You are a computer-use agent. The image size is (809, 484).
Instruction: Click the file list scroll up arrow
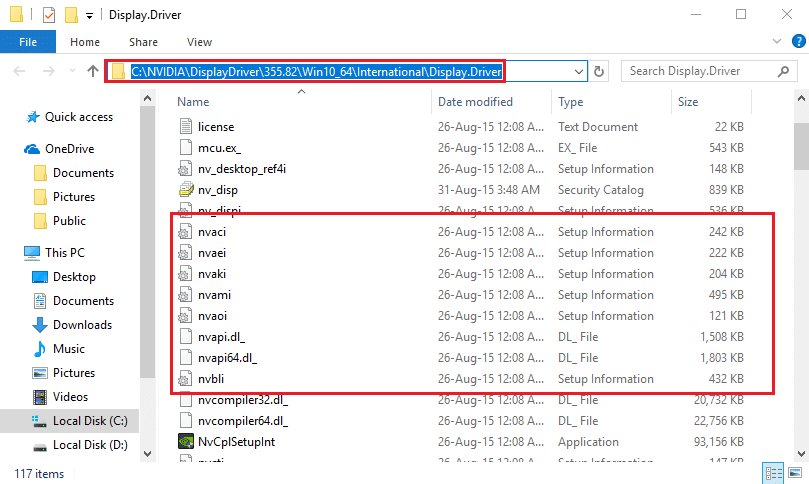tap(801, 98)
